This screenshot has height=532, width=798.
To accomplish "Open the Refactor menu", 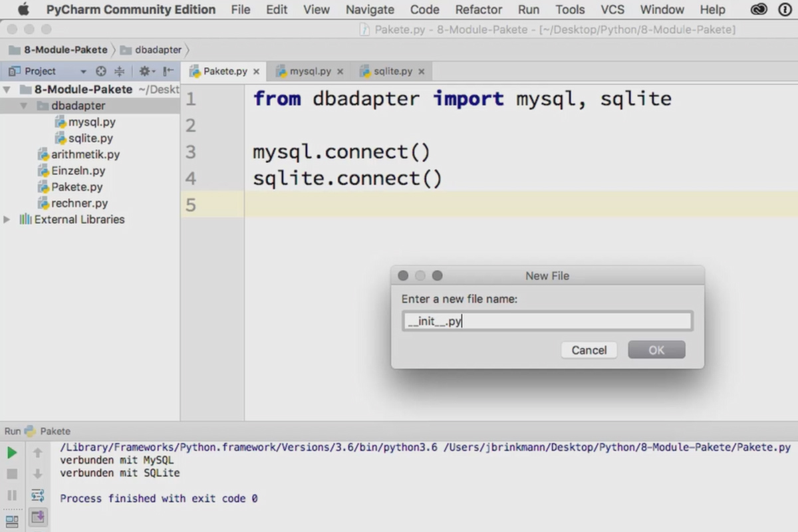I will pyautogui.click(x=479, y=9).
